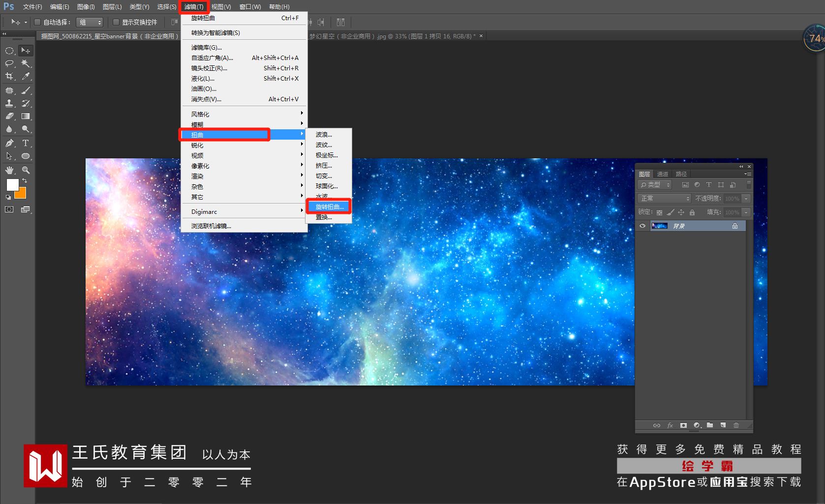
Task: Select the Gradient tool
Action: pyautogui.click(x=26, y=116)
